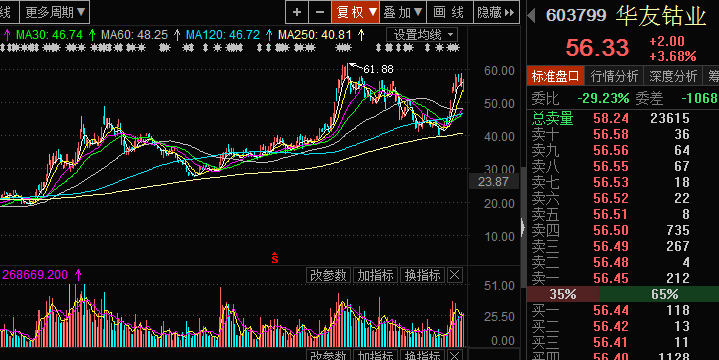Select the 画线 drawing tool
719x360 pixels.
(x=449, y=12)
